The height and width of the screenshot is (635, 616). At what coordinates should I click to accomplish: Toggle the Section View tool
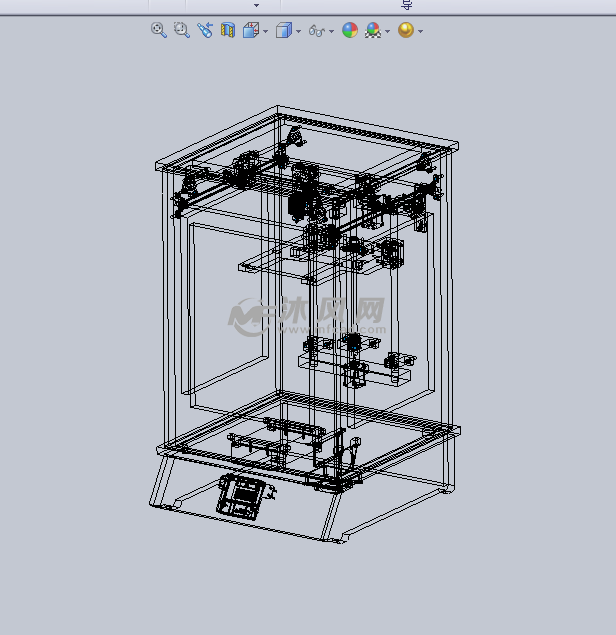[x=228, y=31]
